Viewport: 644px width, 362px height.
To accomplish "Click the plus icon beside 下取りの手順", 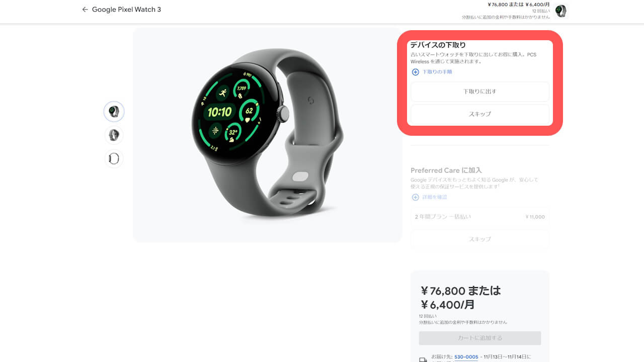I will coord(416,72).
